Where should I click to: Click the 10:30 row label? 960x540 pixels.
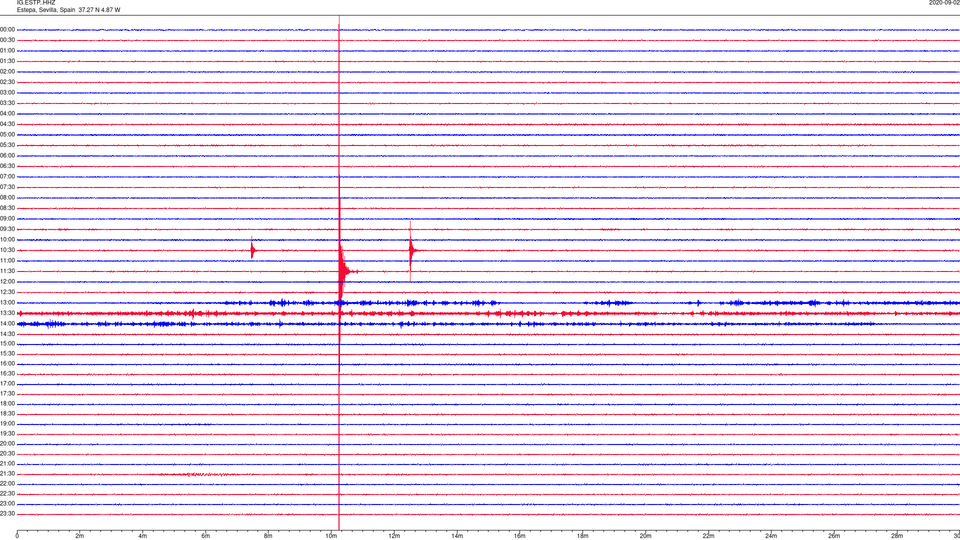7,250
